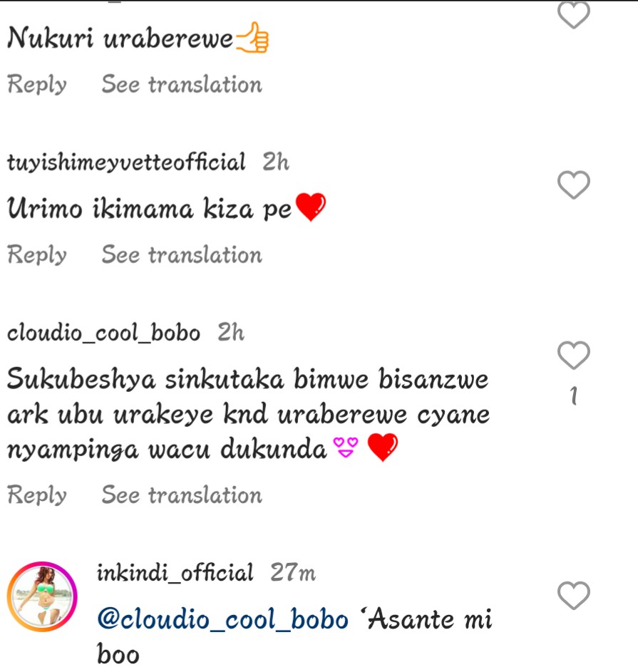The image size is (638, 672).
Task: Open inkindi_official username profile
Action: tap(175, 572)
